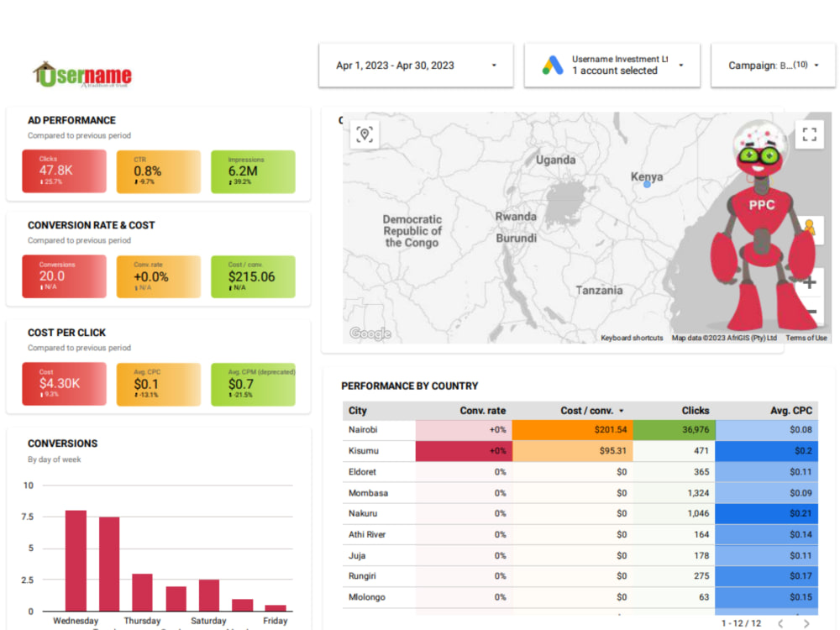Click the Wednesday conversions bar
The height and width of the screenshot is (630, 840).
click(76, 561)
